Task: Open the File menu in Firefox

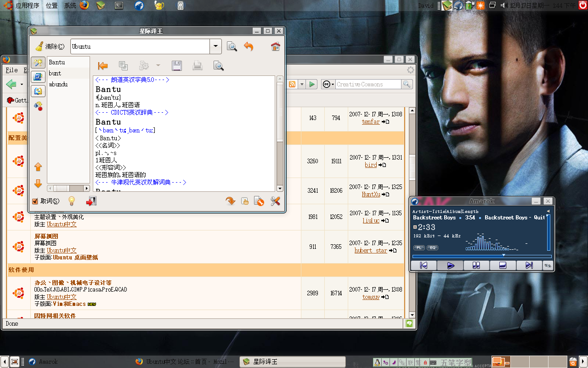Action: (x=11, y=70)
